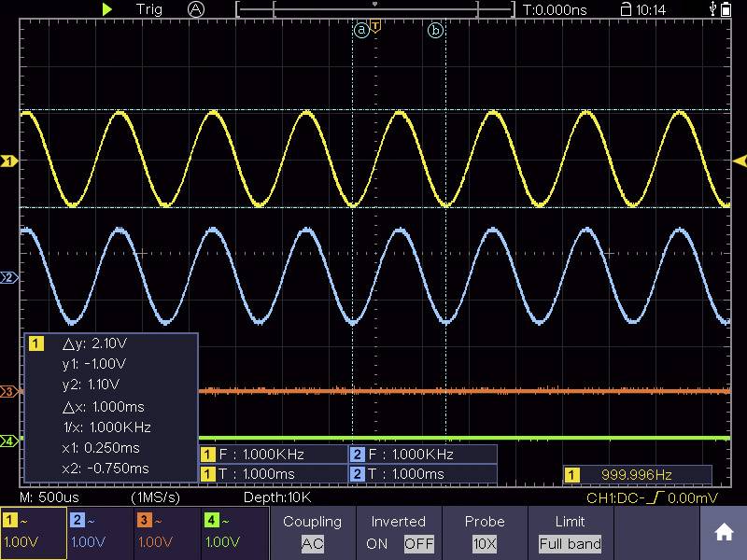This screenshot has width=747, height=560.
Task: Open the Probe 10X selector
Action: 484,543
